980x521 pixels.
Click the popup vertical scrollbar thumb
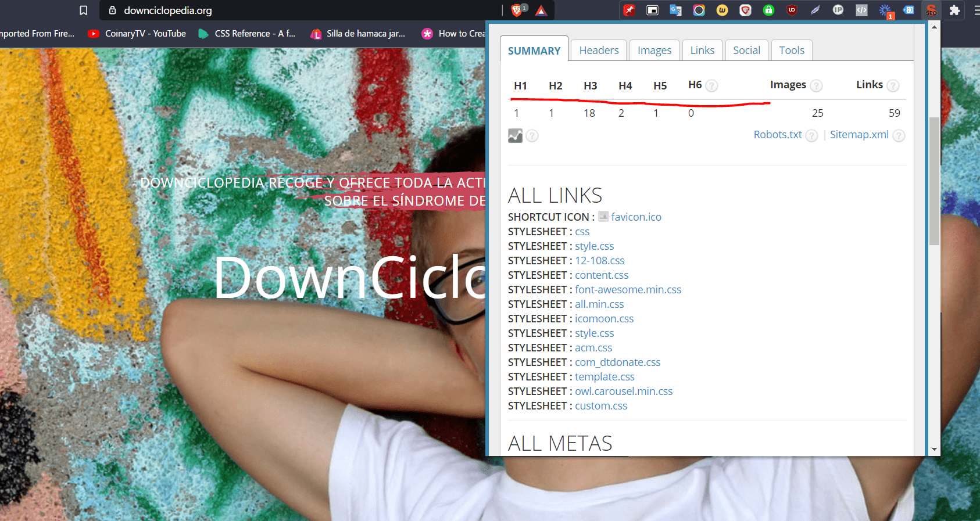[934, 181]
